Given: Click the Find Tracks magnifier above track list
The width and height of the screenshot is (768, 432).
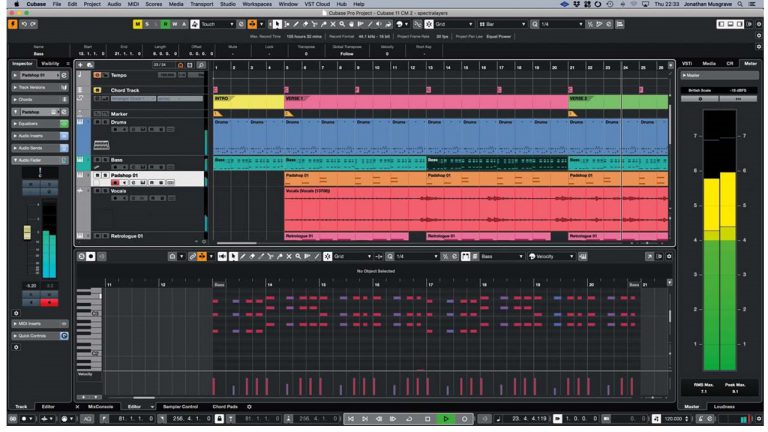Looking at the screenshot, I should [x=201, y=65].
